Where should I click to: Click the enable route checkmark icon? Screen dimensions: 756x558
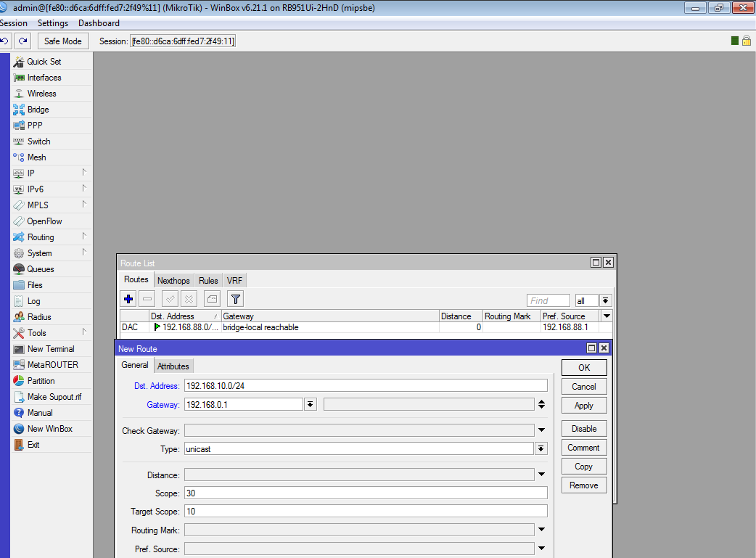[170, 299]
